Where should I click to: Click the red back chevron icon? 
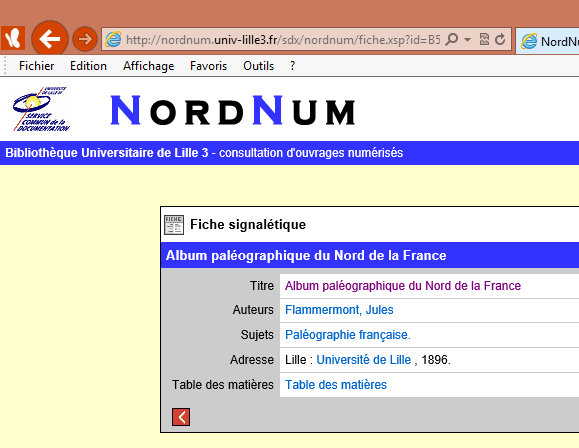[x=181, y=417]
